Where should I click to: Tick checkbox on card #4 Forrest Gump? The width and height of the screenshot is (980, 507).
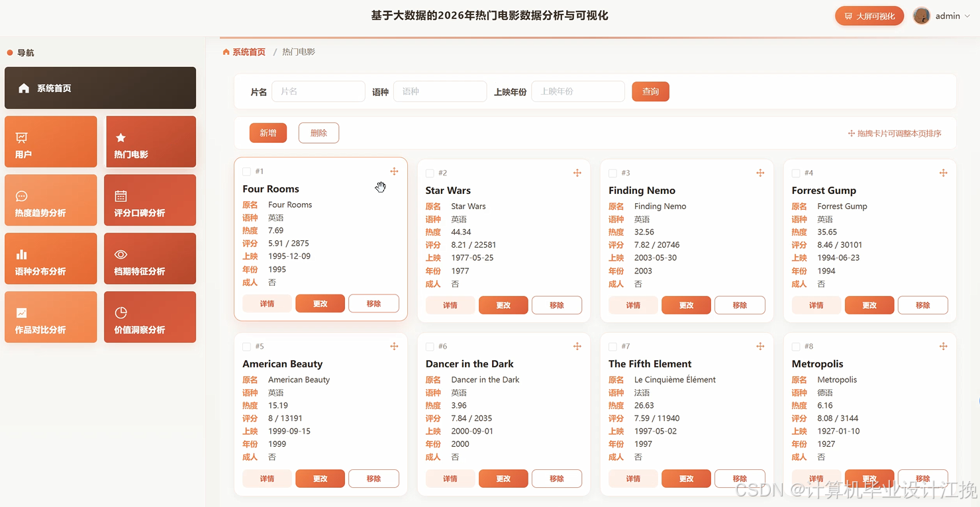click(x=796, y=173)
